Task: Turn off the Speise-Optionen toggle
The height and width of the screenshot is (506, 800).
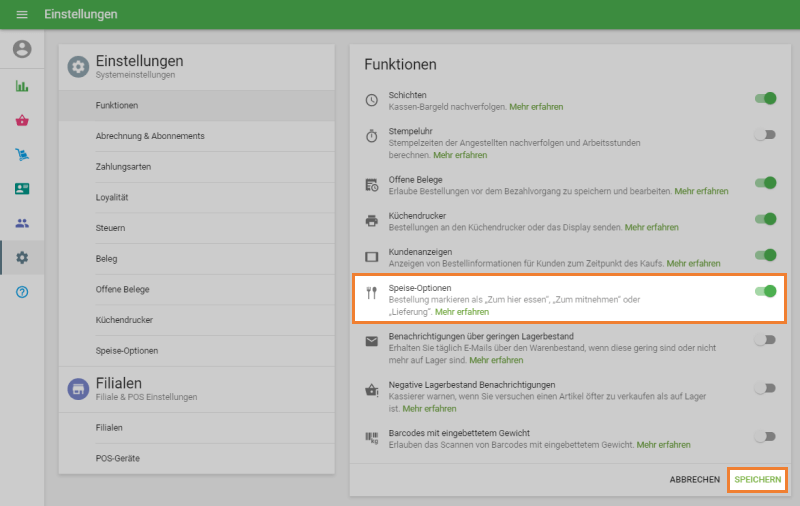Action: click(x=765, y=291)
